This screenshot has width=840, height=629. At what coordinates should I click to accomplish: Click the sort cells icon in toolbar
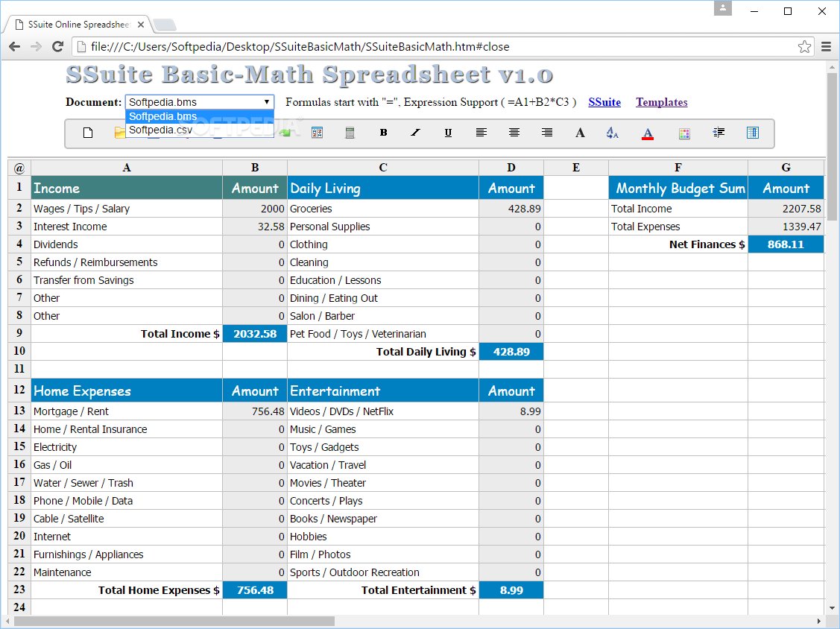tap(318, 133)
